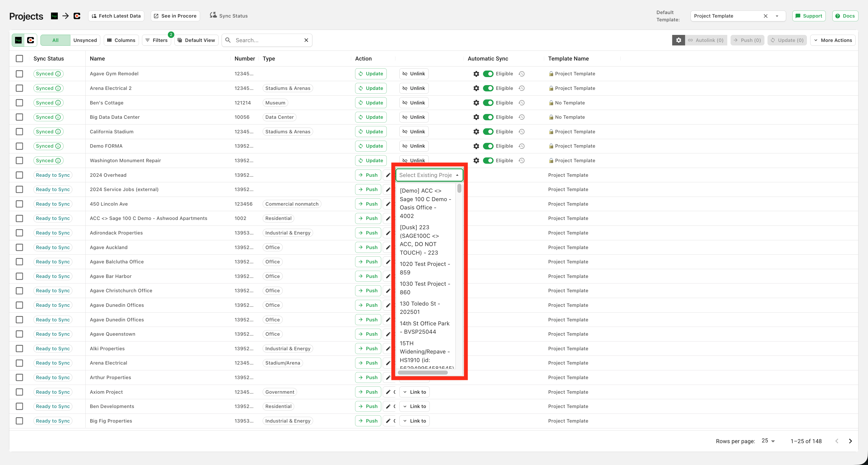868x465 pixels.
Task: Expand Link to dropdown for Big Fig Properties
Action: point(414,421)
